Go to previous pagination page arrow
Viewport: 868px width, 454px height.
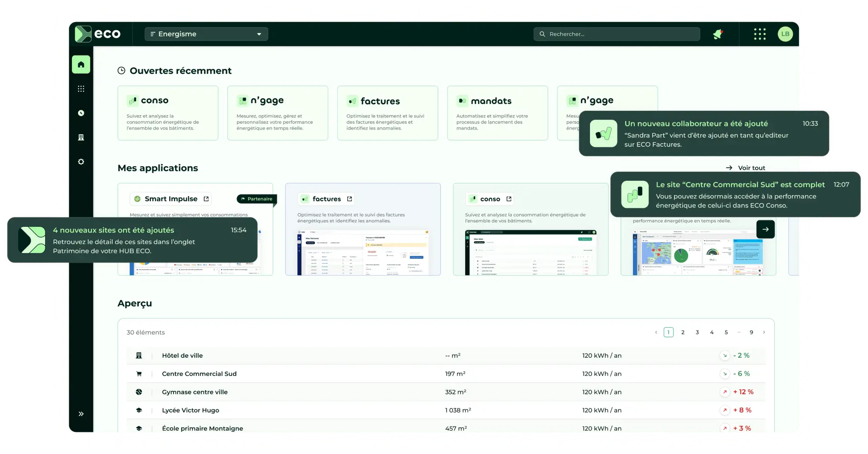656,332
